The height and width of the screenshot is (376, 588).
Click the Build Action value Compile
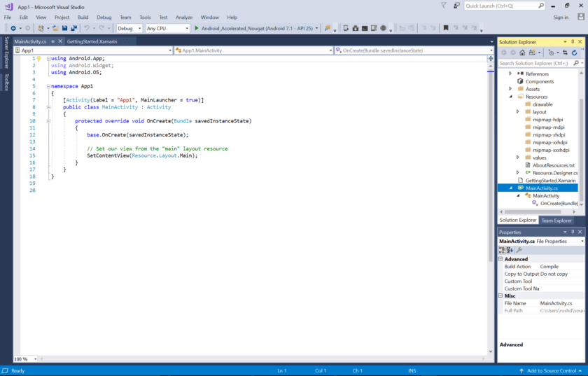pyautogui.click(x=549, y=267)
